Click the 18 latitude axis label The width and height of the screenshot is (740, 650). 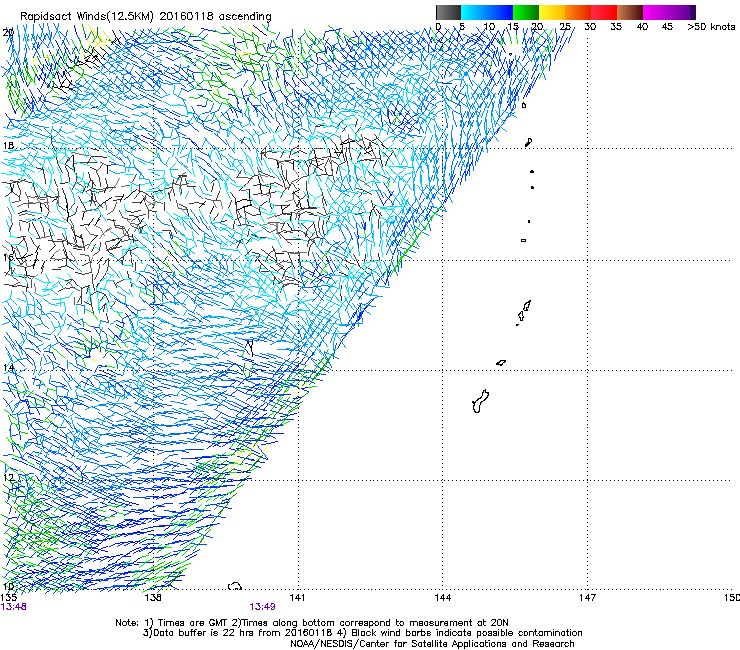point(8,145)
